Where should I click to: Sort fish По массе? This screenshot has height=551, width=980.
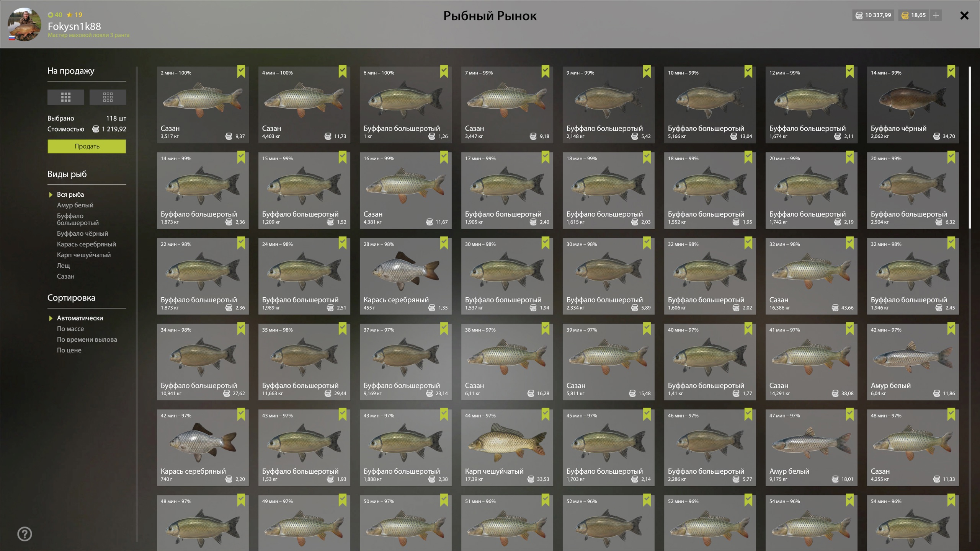70,329
